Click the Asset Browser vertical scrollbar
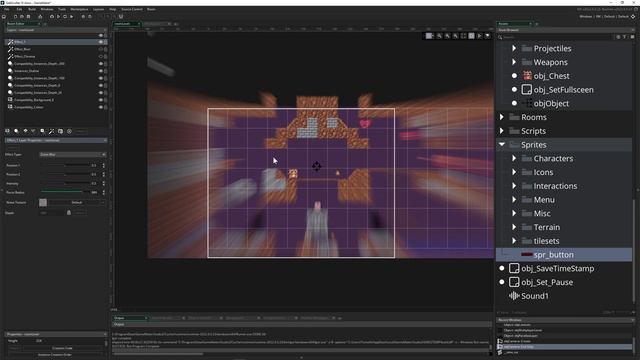This screenshot has height=360, width=640. point(634,251)
